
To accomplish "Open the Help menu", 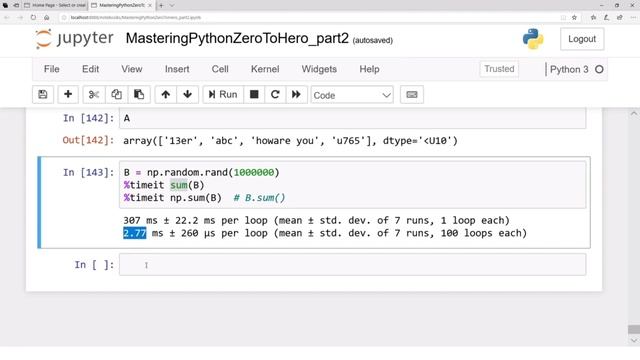I will (369, 69).
